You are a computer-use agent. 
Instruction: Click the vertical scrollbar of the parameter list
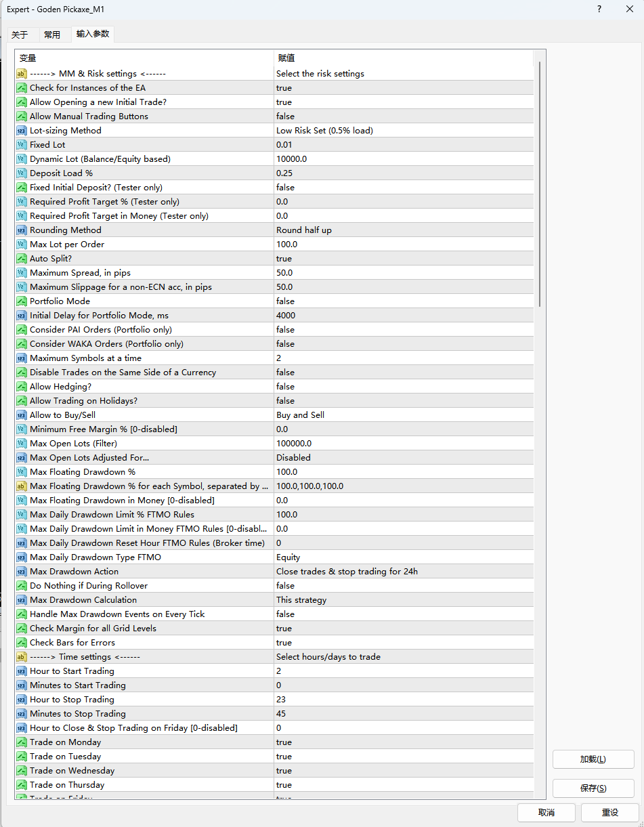(x=540, y=184)
